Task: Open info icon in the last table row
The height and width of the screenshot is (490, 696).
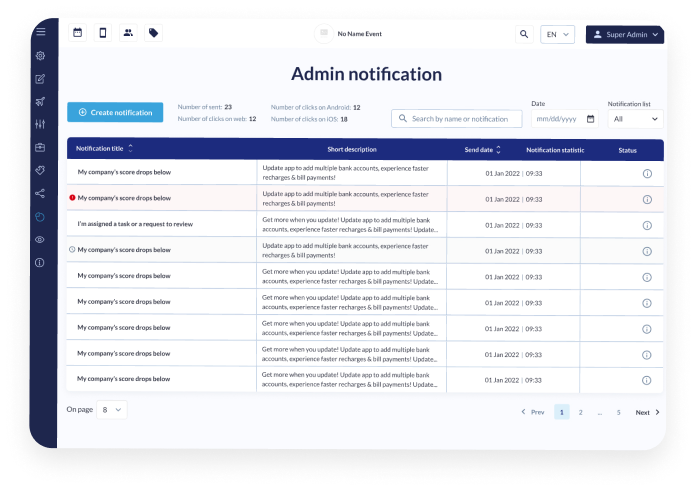Action: 647,380
